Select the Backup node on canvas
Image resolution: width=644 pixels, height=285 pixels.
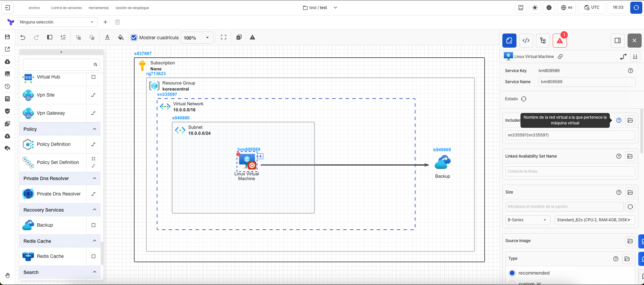pyautogui.click(x=442, y=163)
